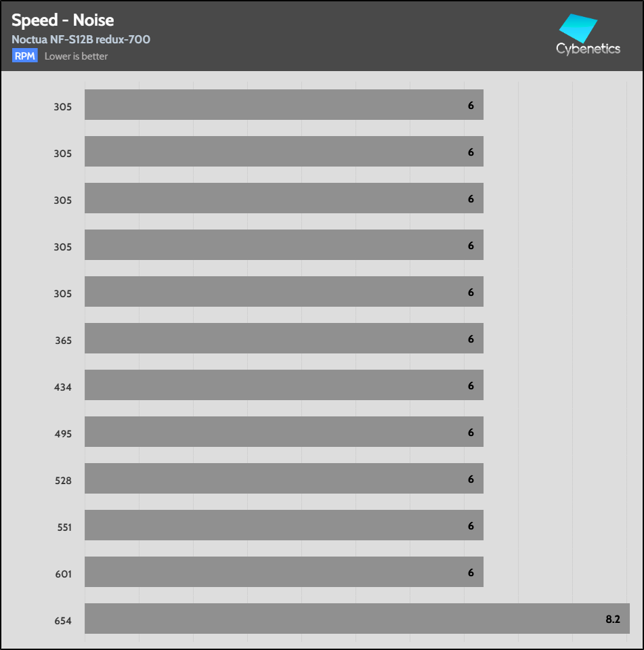Click the 434 axis label
The height and width of the screenshot is (650, 644).
click(63, 387)
